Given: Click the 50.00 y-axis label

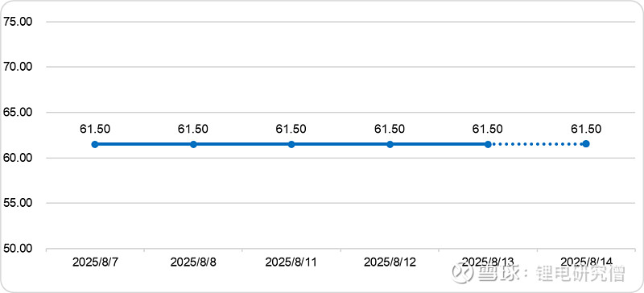Looking at the screenshot, I should (18, 249).
